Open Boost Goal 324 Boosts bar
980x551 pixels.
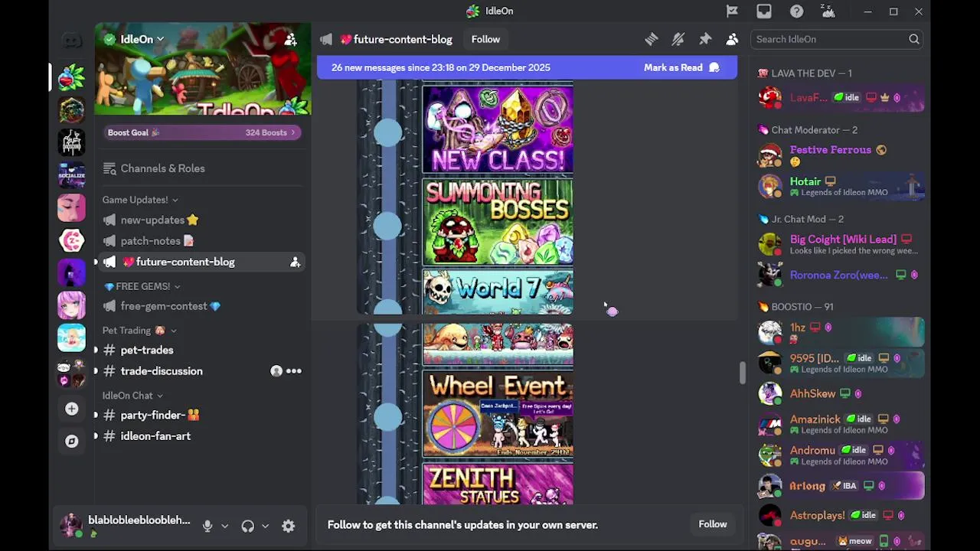click(202, 132)
